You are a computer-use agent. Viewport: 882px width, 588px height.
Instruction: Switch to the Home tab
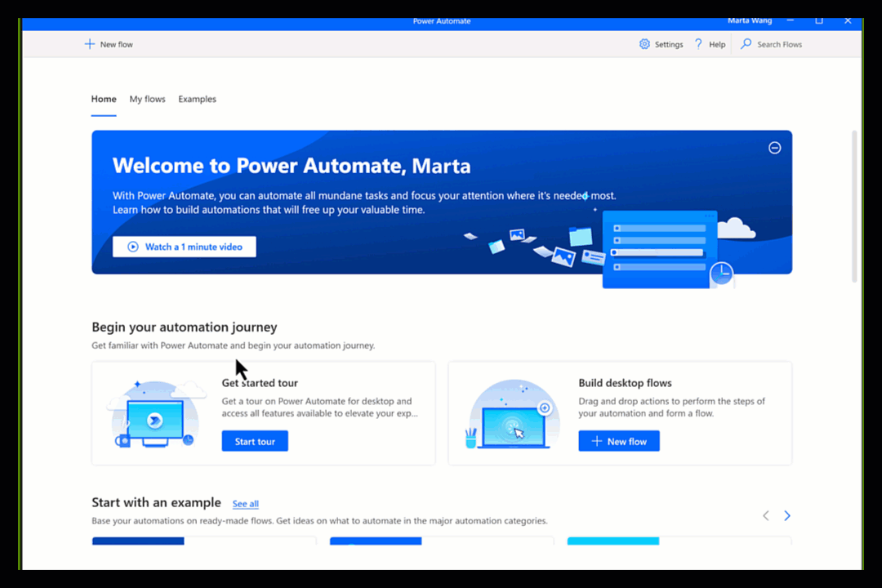pos(104,99)
